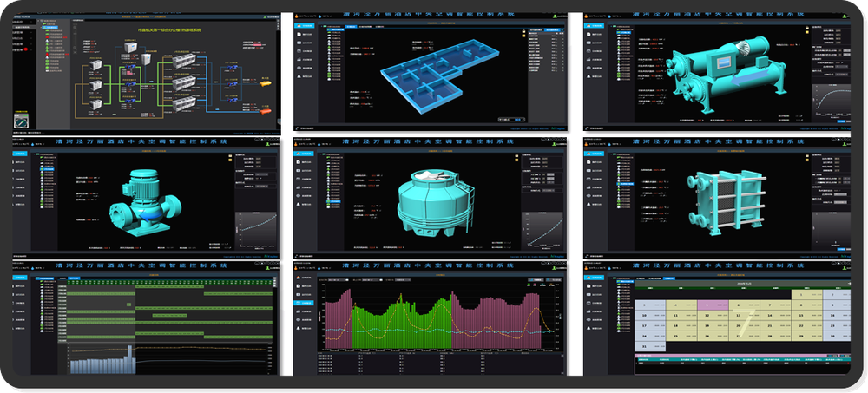868x393 pixels.
Task: Select the highlighted tree row in heat source diagram panel
Action: click(x=49, y=28)
